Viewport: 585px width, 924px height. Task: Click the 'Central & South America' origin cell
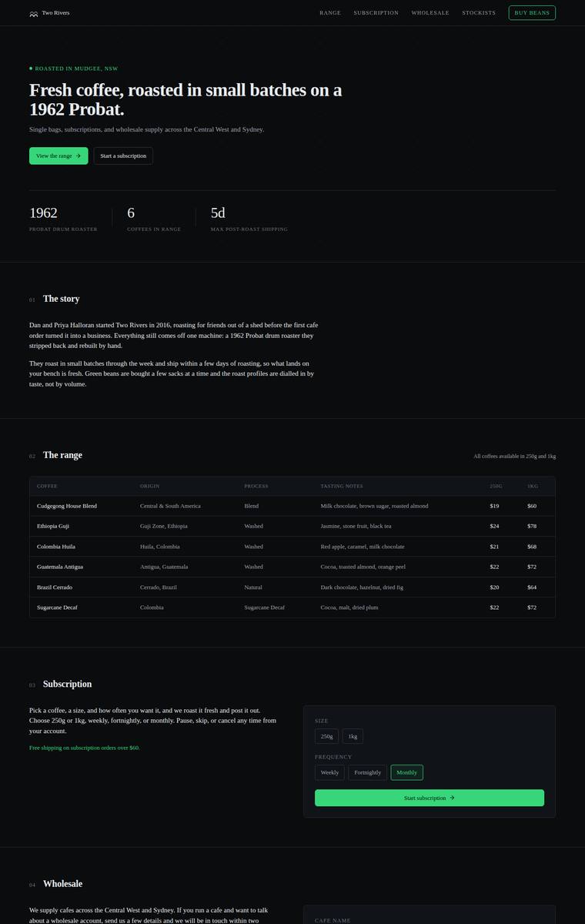click(x=170, y=506)
